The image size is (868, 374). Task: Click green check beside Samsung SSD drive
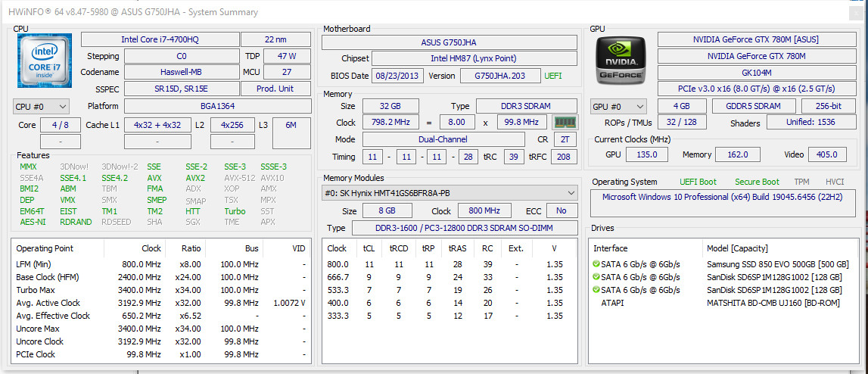pos(596,263)
